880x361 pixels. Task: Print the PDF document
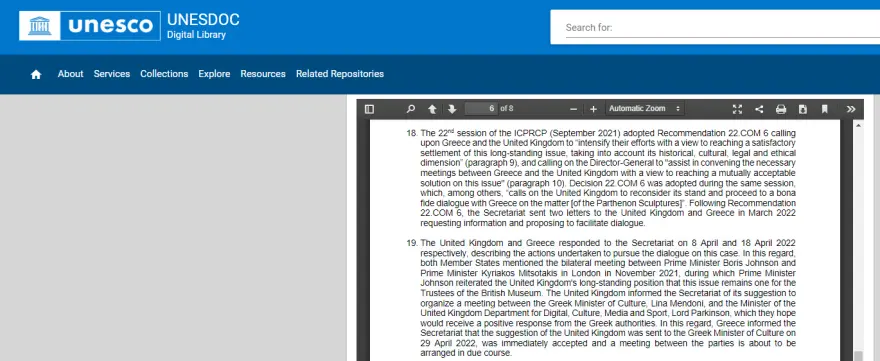781,109
